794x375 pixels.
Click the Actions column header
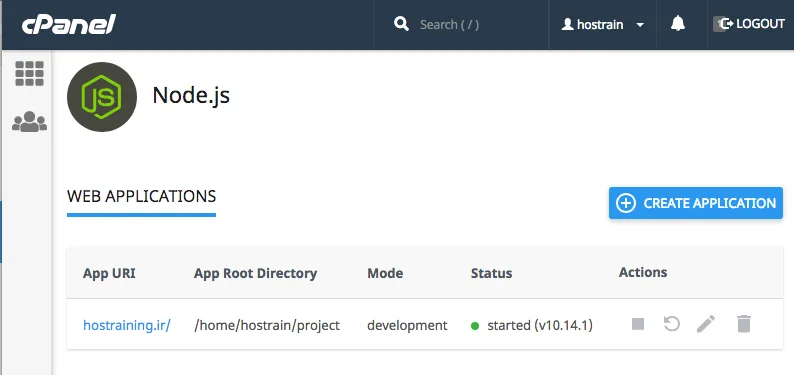(643, 272)
